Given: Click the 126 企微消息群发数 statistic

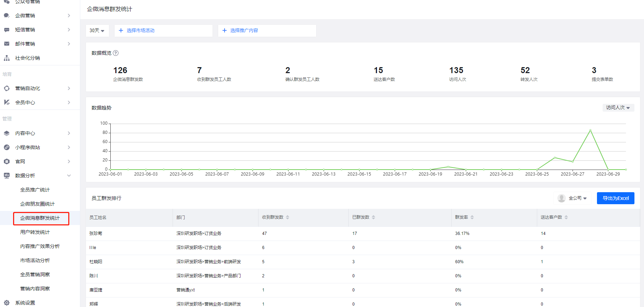Looking at the screenshot, I should pos(128,74).
